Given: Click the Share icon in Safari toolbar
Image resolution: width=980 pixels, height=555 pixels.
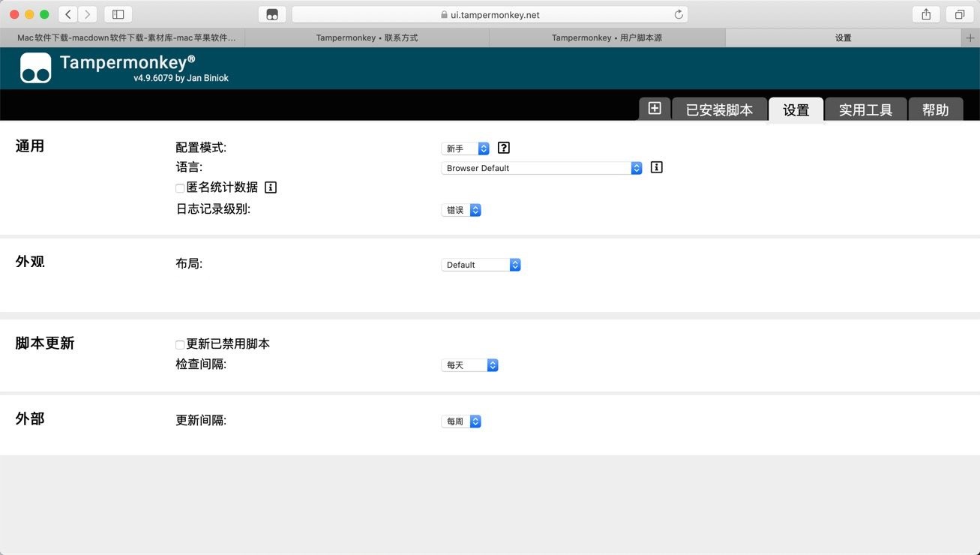Looking at the screenshot, I should pyautogui.click(x=925, y=13).
